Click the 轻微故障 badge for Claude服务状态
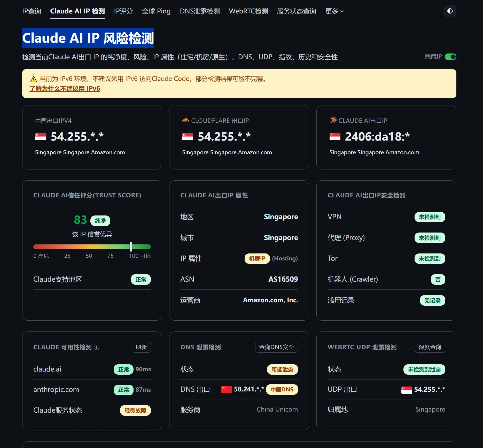The width and height of the screenshot is (483, 448). (135, 411)
